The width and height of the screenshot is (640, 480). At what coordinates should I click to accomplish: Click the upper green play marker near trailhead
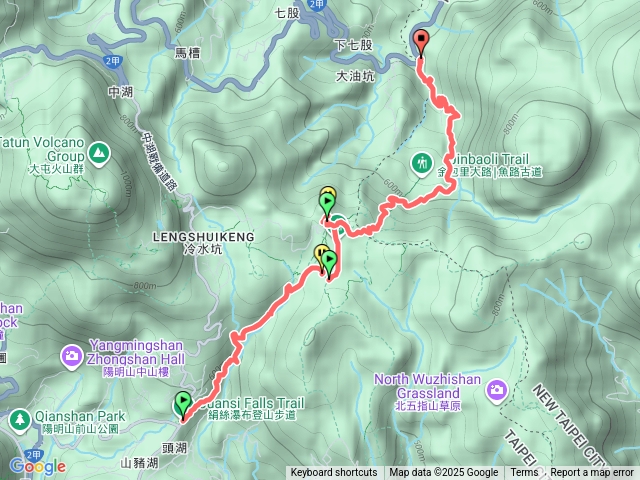(x=327, y=206)
